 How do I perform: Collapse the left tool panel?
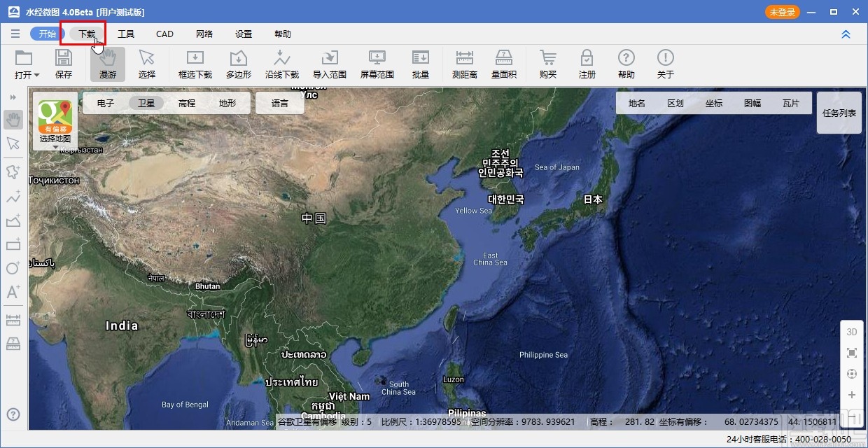coord(13,98)
